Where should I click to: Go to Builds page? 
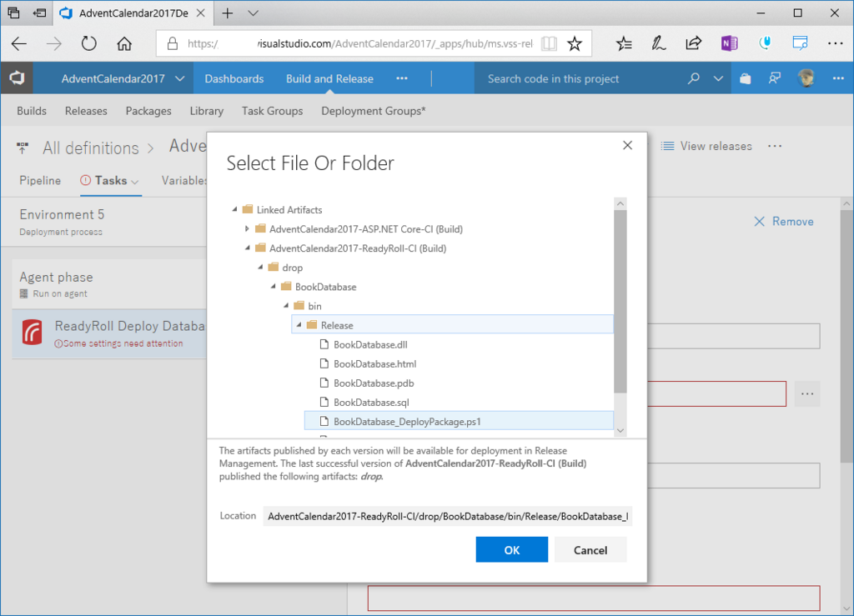pyautogui.click(x=32, y=111)
